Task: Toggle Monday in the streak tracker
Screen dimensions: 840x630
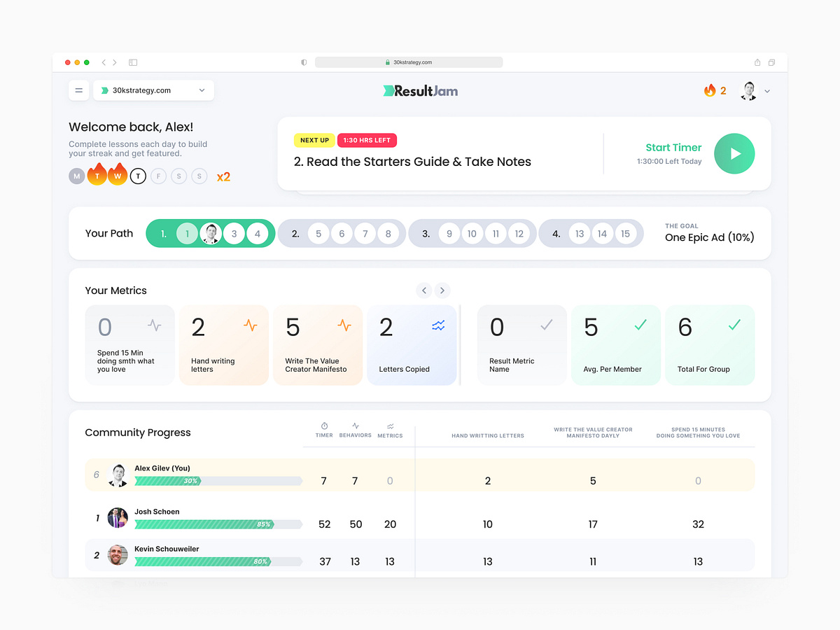Action: tap(76, 176)
